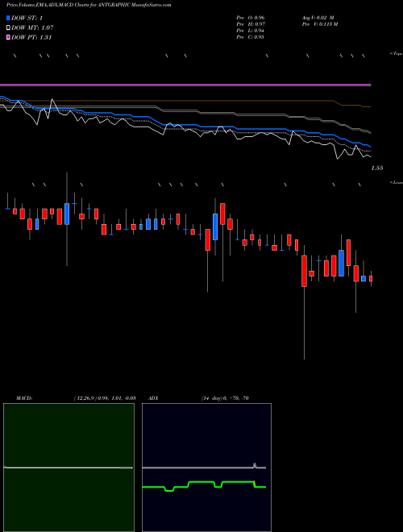Click the 'ADX' panel heading

153,398
